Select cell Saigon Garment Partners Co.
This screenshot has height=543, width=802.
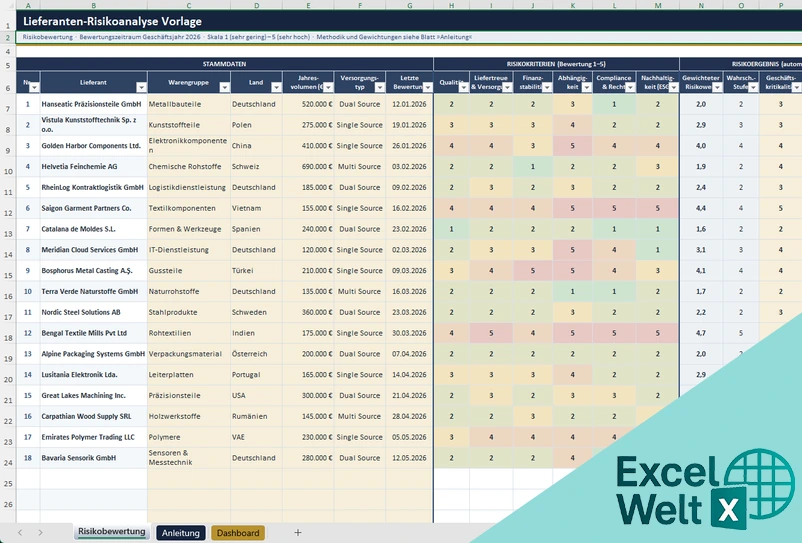(94, 209)
